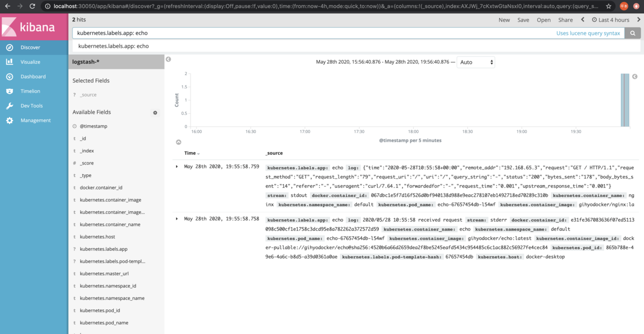Collapse chart with the caret-up toggle
The width and height of the screenshot is (644, 334).
tap(179, 142)
